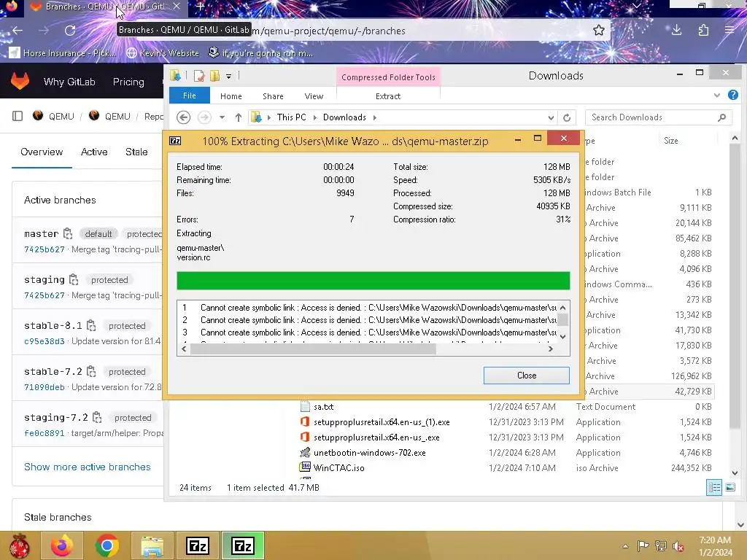This screenshot has height=560, width=747.
Task: Expand Explorer recent locations dropdown
Action: point(222,117)
